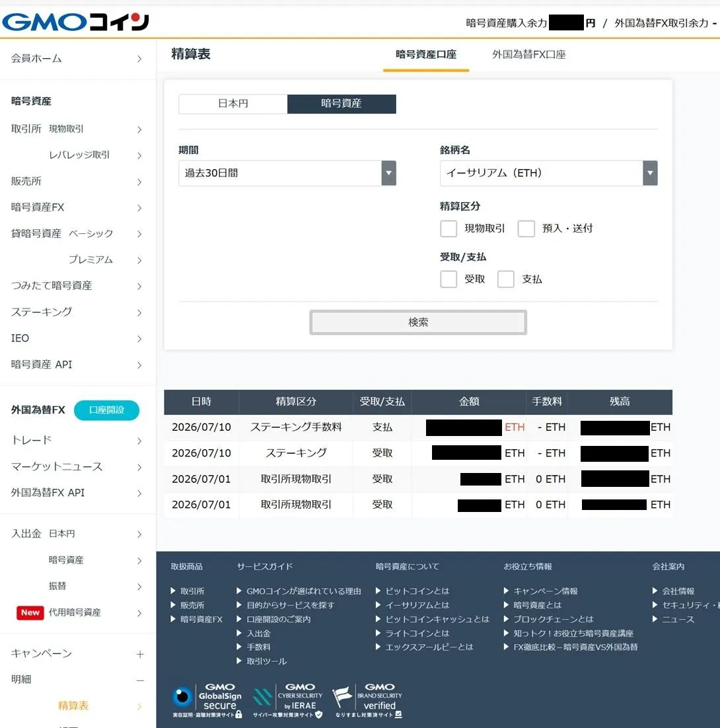Switch to 外国為替FX口座 tab
This screenshot has height=728, width=720.
pos(528,55)
